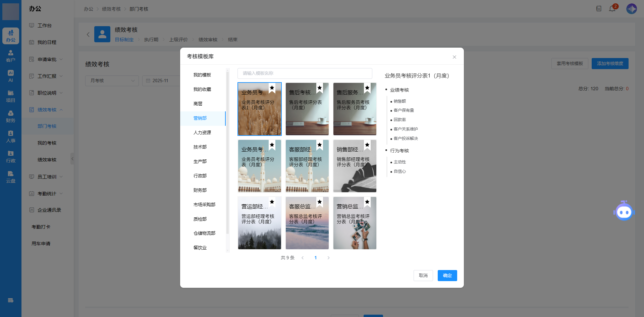Click the 取消 button
644x317 pixels.
423,275
